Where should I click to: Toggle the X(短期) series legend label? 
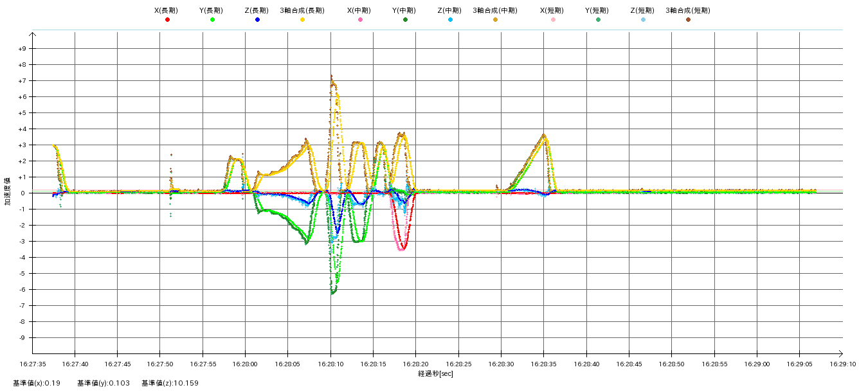(552, 10)
